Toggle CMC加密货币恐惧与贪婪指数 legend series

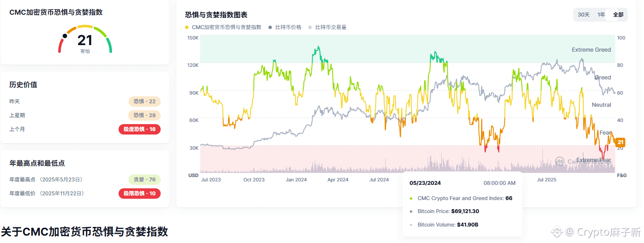[x=223, y=27]
